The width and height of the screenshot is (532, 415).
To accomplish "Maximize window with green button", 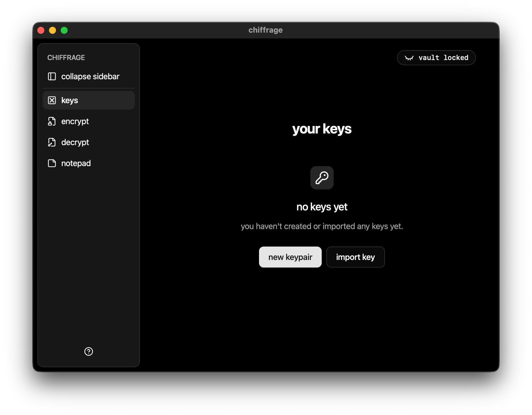I will point(64,30).
